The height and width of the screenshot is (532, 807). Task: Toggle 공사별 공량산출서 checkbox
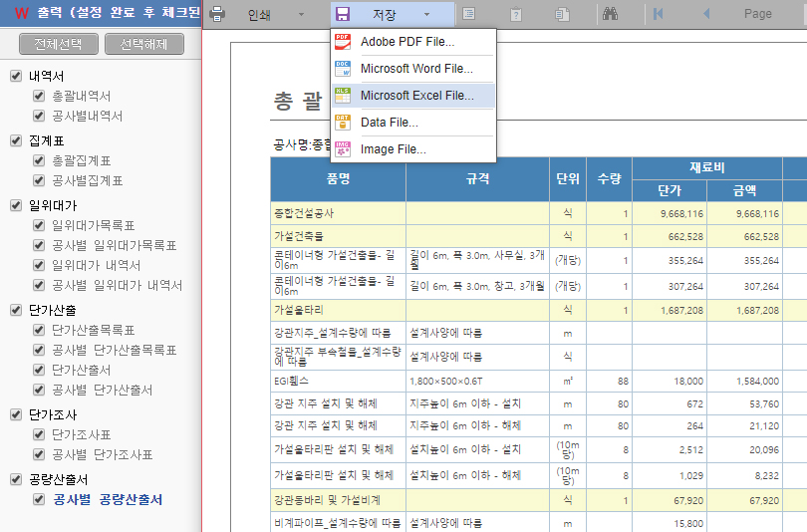[x=39, y=499]
